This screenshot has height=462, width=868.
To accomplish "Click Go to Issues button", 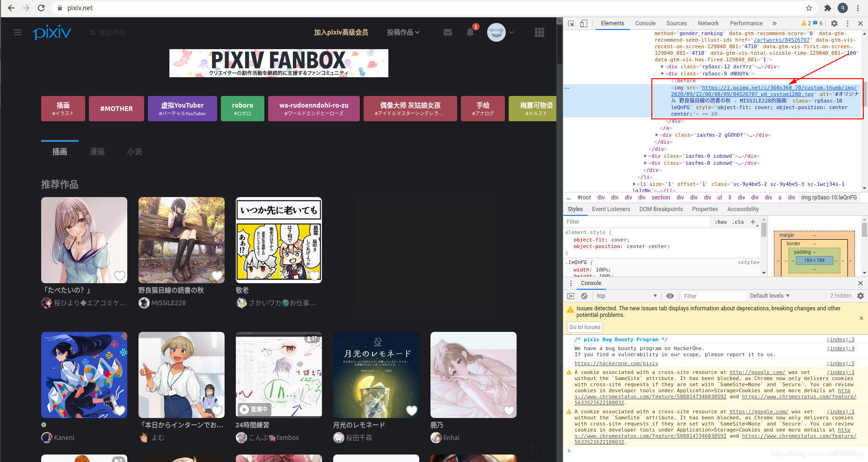I will click(x=585, y=327).
